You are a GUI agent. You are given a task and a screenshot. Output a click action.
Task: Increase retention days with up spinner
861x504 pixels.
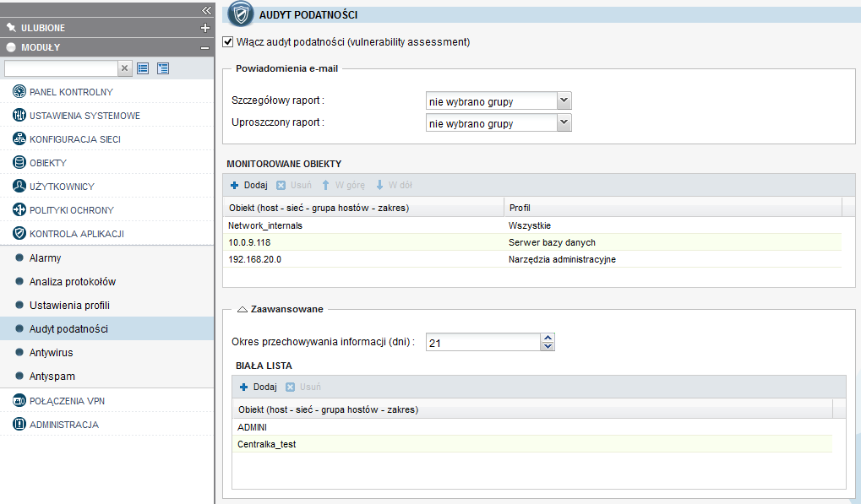coord(548,338)
